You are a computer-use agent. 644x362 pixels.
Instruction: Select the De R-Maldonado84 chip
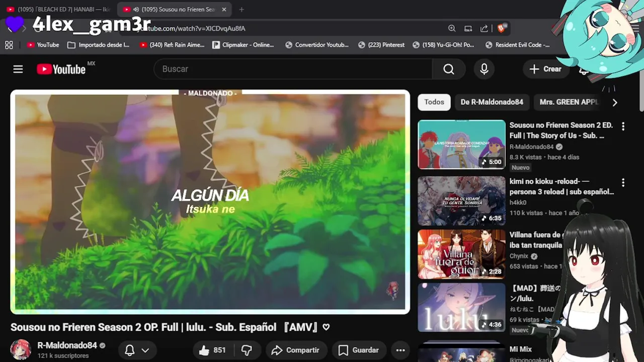[x=492, y=102]
